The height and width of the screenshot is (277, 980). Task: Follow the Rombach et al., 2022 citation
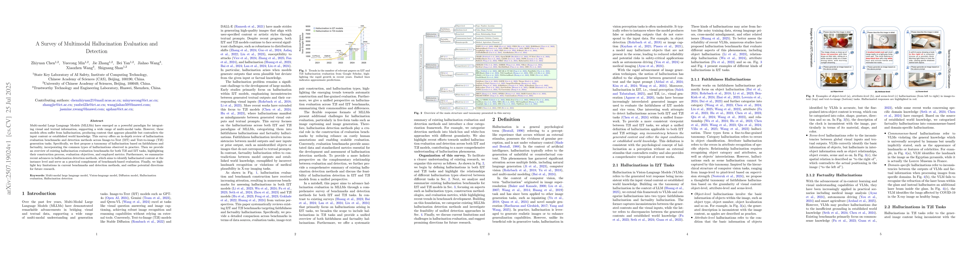click(148, 221)
